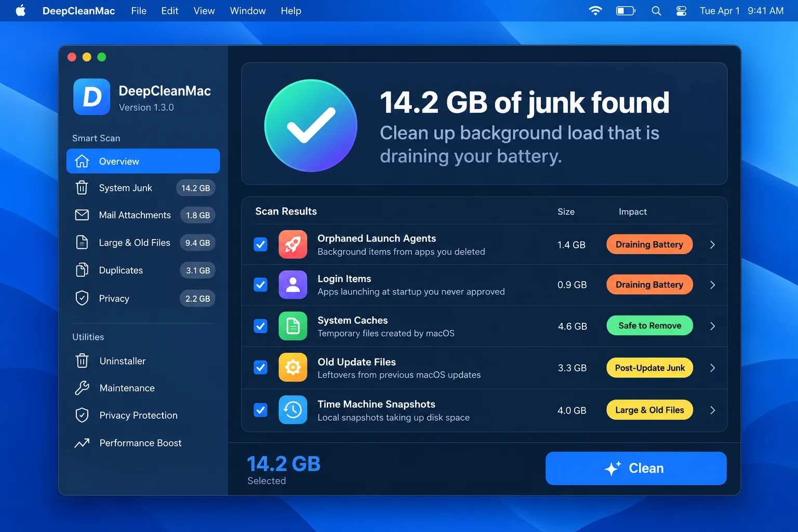Click the Login Items person icon

coord(293,285)
